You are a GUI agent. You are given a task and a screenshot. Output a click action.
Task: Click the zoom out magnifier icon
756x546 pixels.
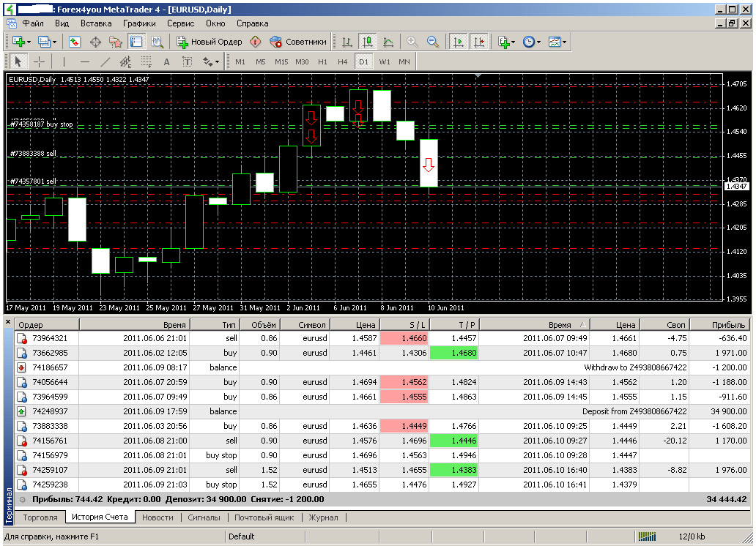(x=433, y=42)
